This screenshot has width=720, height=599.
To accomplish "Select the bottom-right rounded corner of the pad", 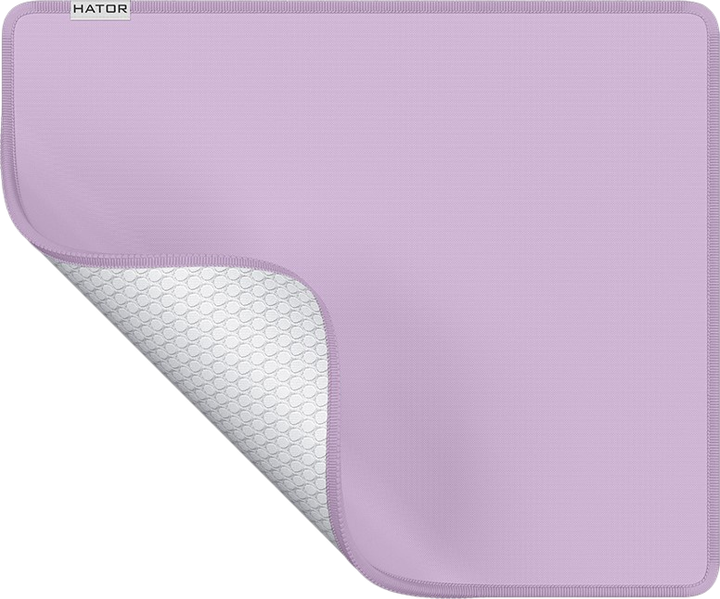I will point(700,581).
